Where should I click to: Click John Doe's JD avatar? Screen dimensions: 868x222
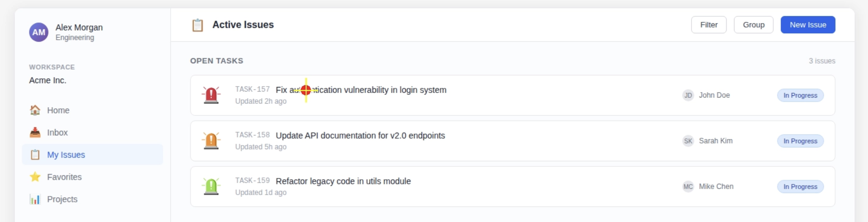point(688,95)
